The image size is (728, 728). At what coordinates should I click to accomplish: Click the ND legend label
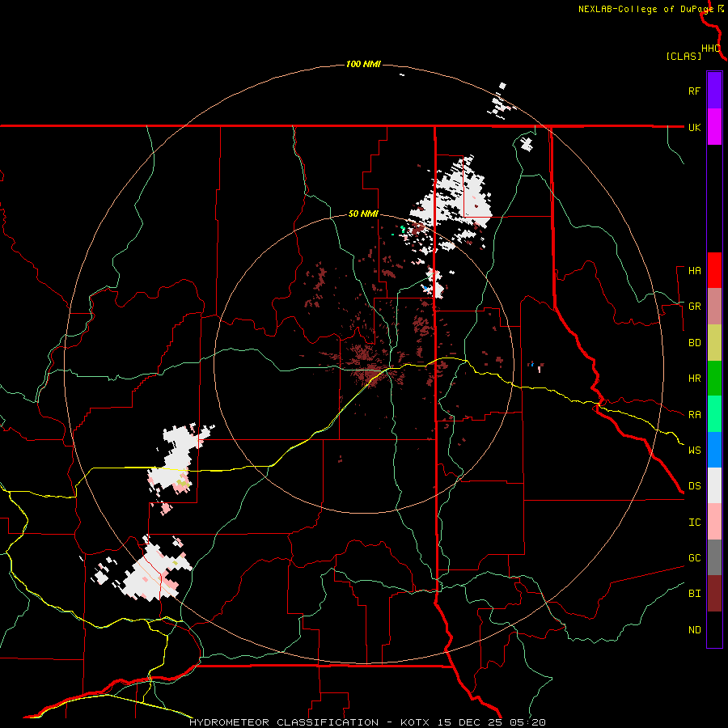pos(694,630)
